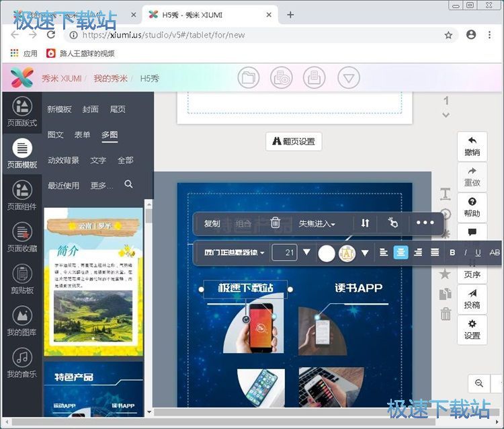This screenshot has height=429, width=504.
Task: Open 页面版式 sidebar panel
Action: coord(22,112)
